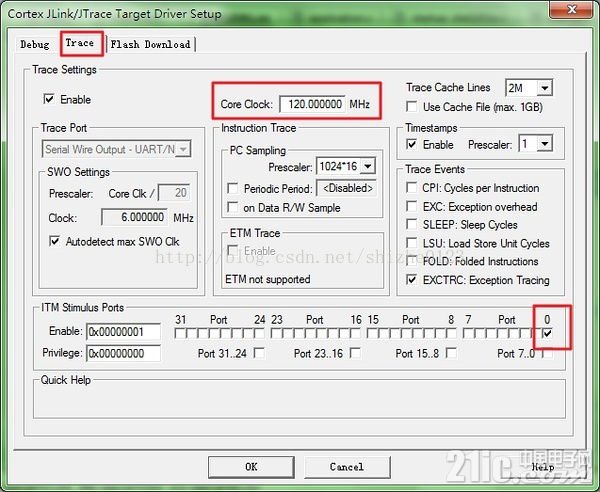Screen dimensions: 600x492
Task: Check Port 31..24 privilege checkbox
Action: [x=259, y=353]
